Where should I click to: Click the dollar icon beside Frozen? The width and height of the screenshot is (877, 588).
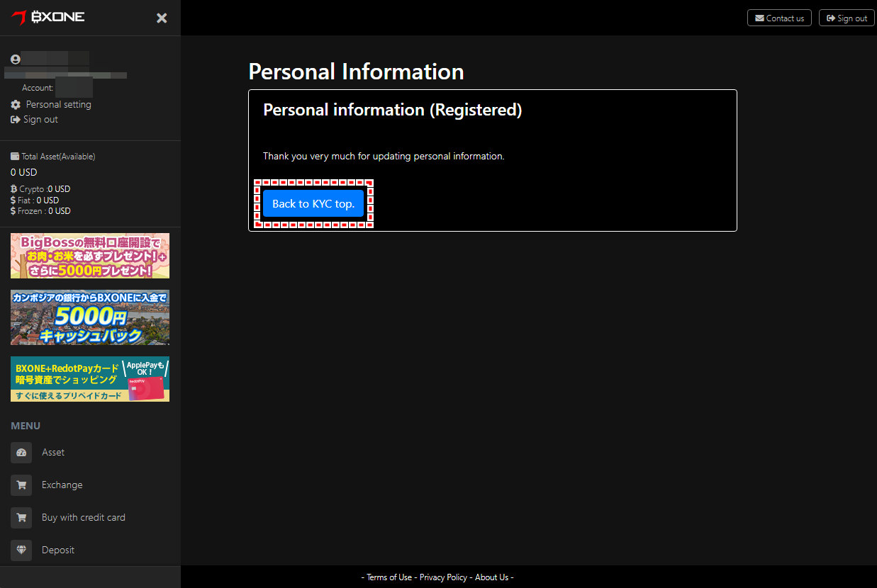click(13, 211)
